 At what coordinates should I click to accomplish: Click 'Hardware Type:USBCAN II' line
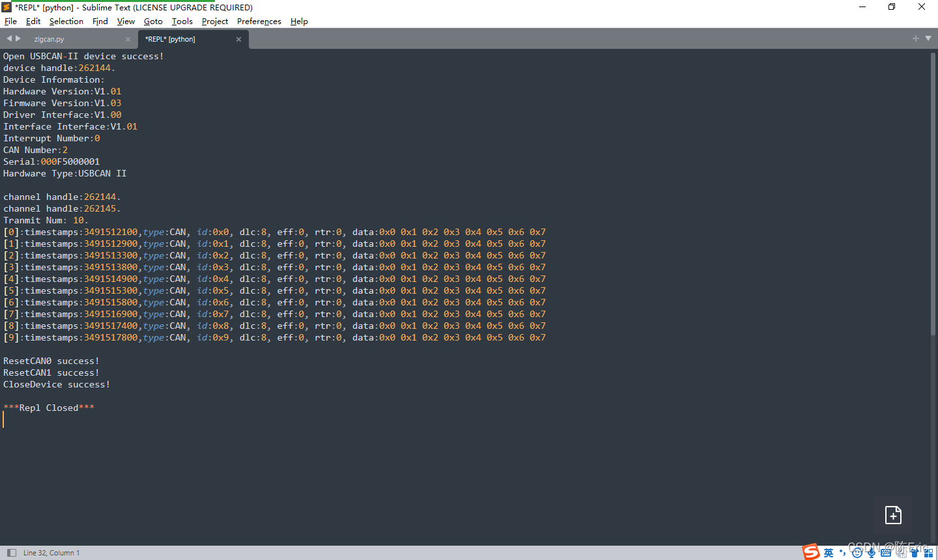click(65, 174)
